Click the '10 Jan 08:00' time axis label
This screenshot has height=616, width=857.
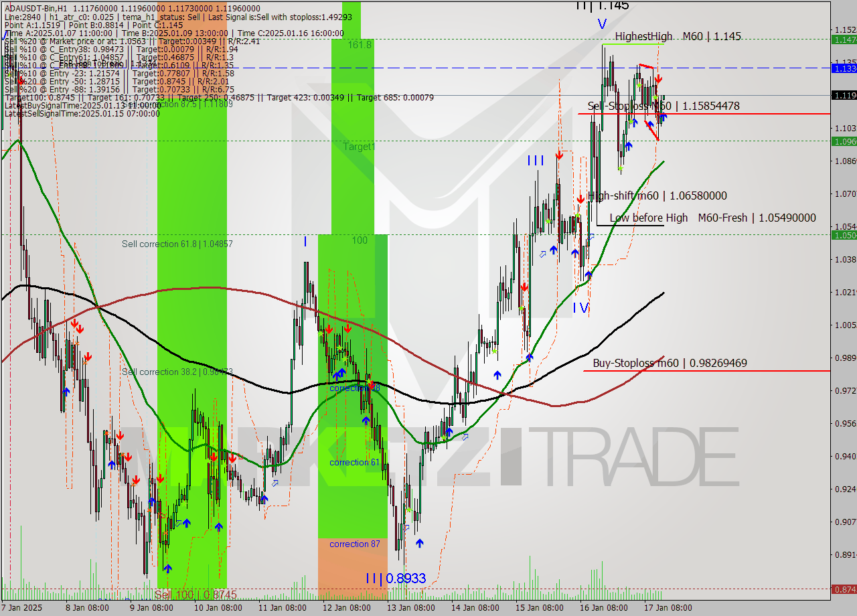[218, 608]
